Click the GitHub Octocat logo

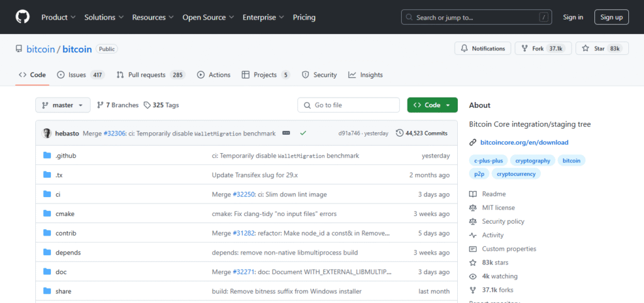coord(23,17)
